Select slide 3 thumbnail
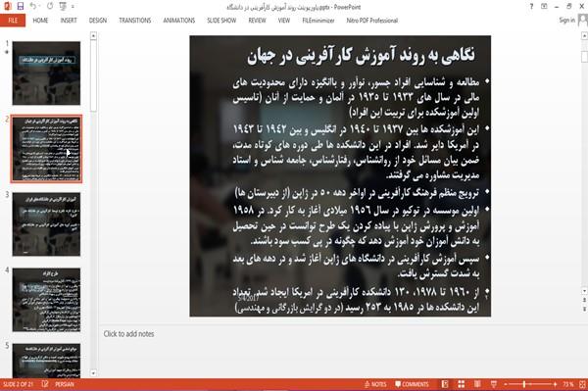The image size is (588, 391). [x=46, y=224]
